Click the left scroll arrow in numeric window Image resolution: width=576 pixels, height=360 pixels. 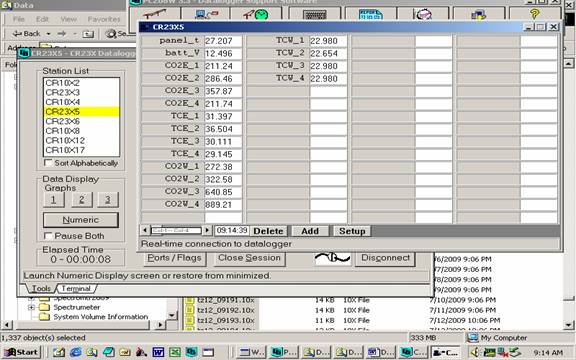[x=145, y=230]
